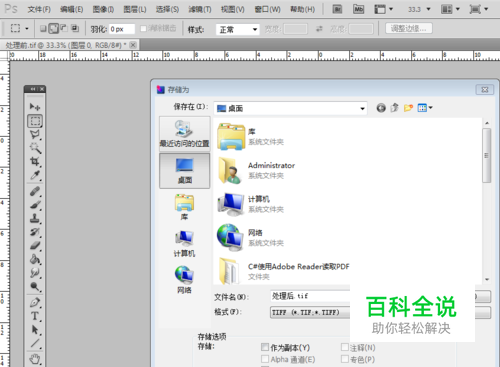Select the Rectangular Marquee tool
Image resolution: width=500 pixels, height=367 pixels.
(x=35, y=121)
